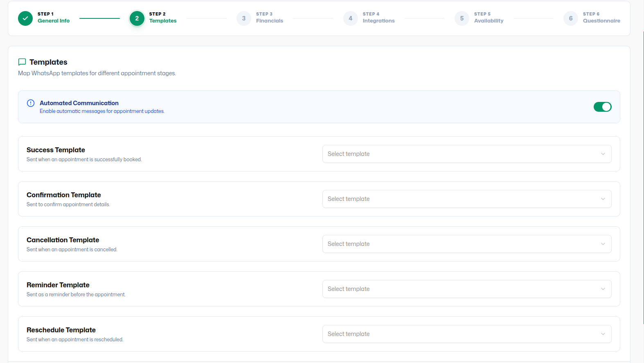Click 'Map WhatsApp templates for different appointment stages.'
Image resolution: width=644 pixels, height=363 pixels.
click(97, 73)
